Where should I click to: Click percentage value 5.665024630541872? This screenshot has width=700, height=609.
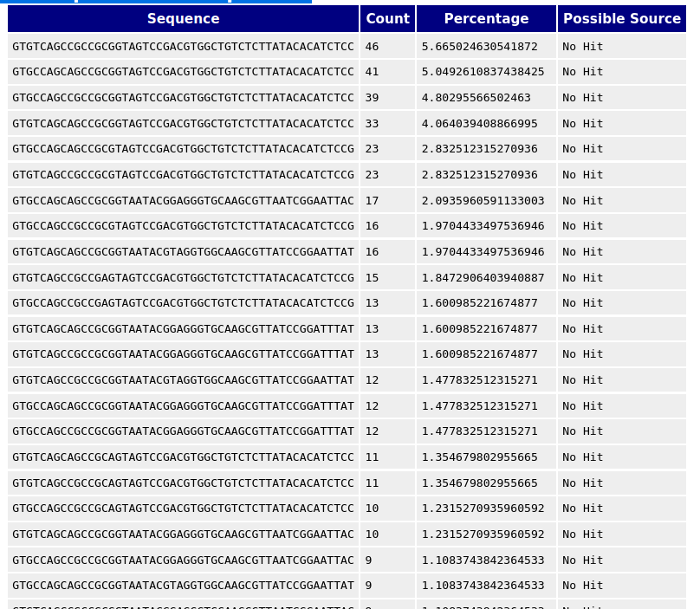[479, 47]
